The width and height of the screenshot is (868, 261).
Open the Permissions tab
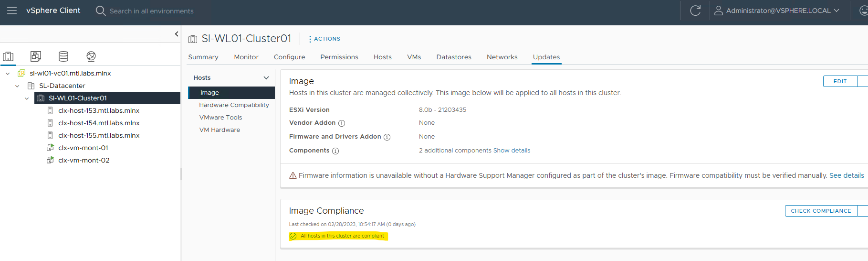coord(339,57)
